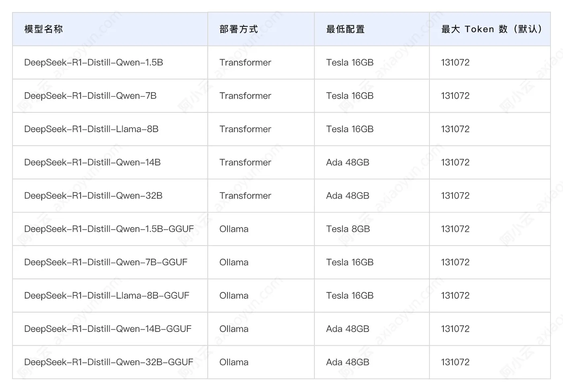Click the DeepSeek-R1-Distill-Qwen-32B-GGUF model name

pyautogui.click(x=109, y=362)
